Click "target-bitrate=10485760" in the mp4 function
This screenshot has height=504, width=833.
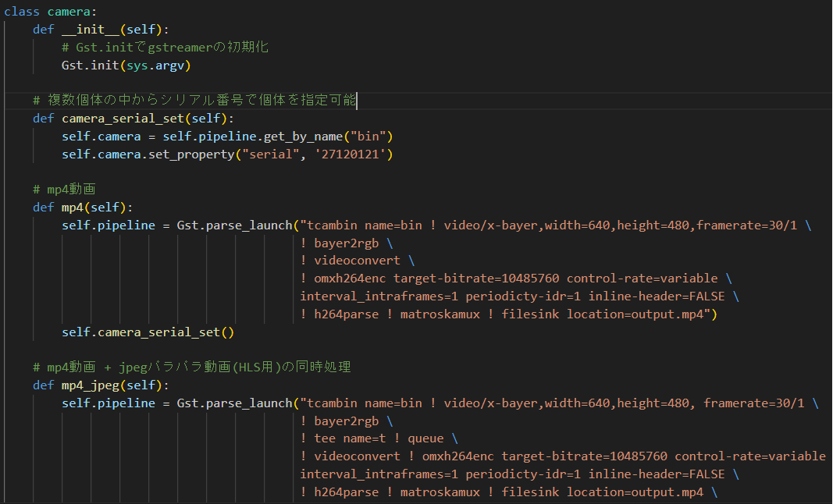click(476, 279)
